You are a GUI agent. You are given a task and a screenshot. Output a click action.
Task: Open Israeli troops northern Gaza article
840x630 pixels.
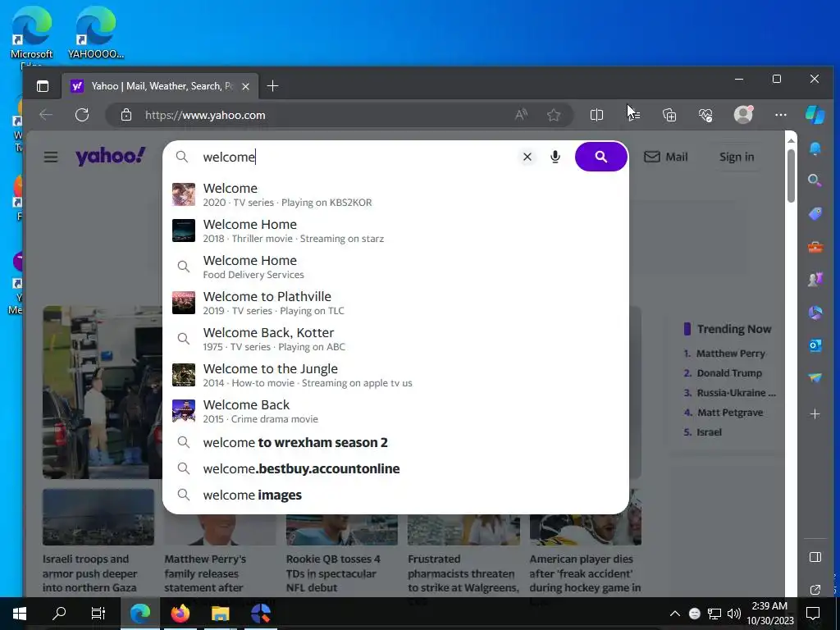coord(90,573)
